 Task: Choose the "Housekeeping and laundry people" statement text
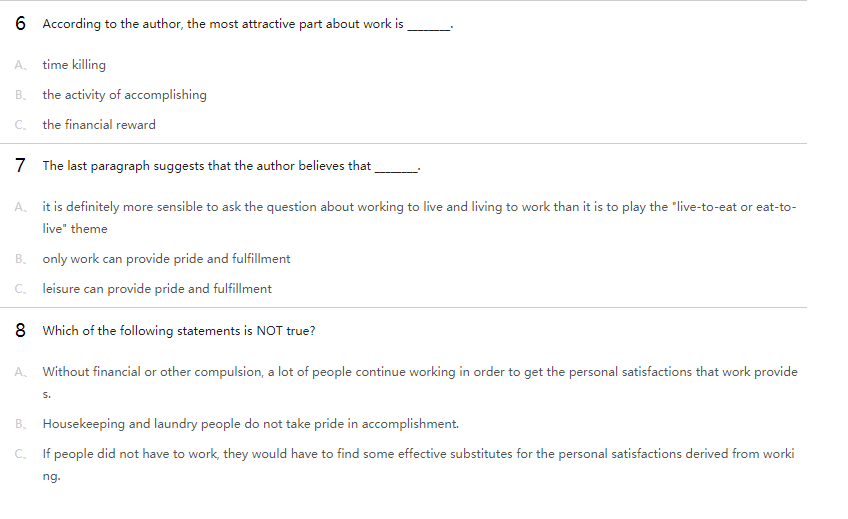250,424
